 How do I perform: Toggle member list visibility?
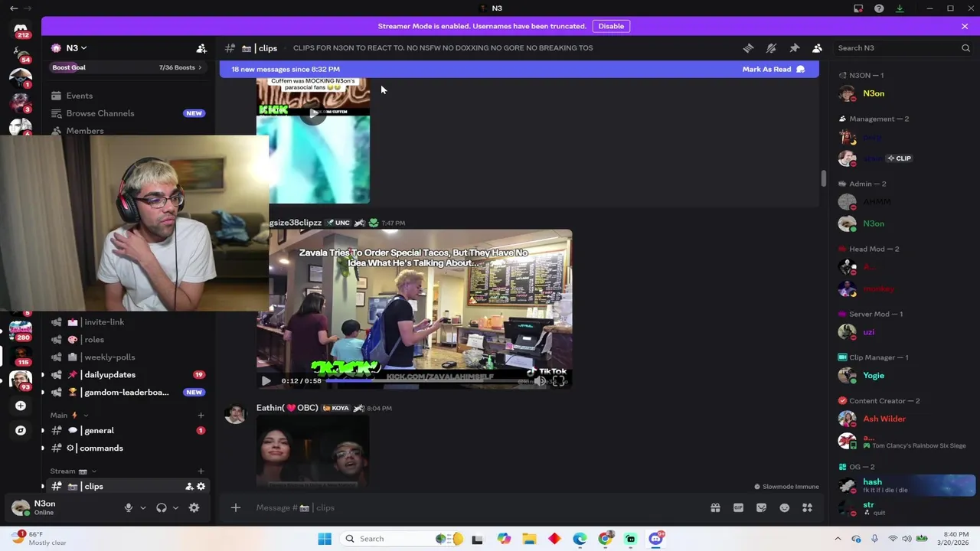(x=817, y=48)
